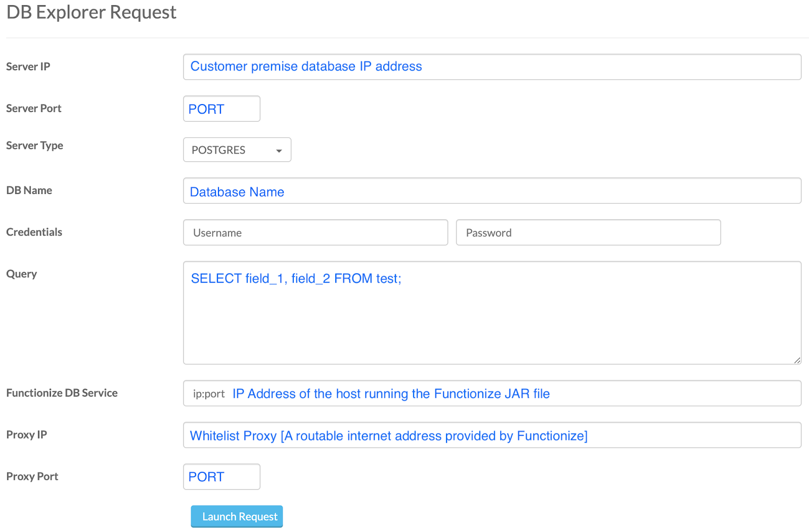Open the POSTGRES server type dropdown

pyautogui.click(x=237, y=150)
